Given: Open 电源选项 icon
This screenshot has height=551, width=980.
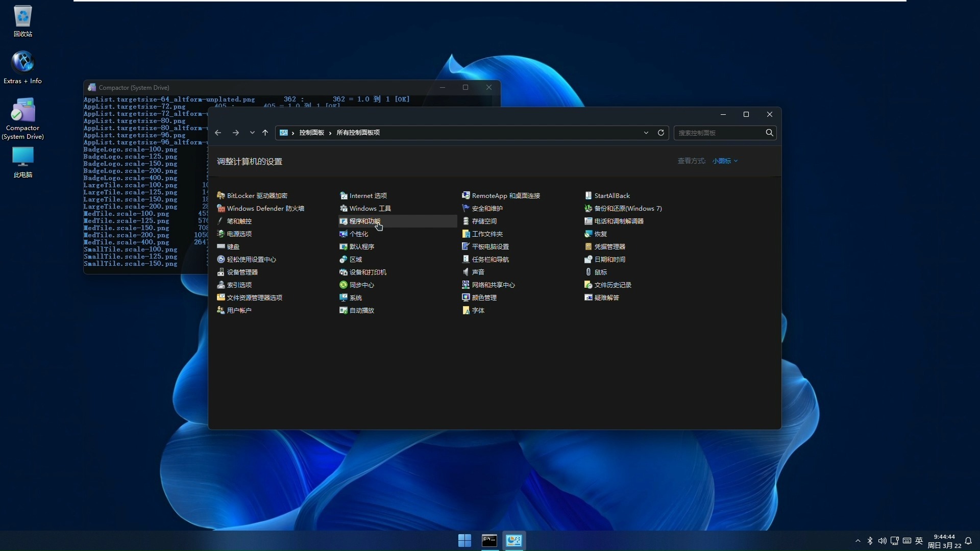Looking at the screenshot, I should tap(221, 234).
